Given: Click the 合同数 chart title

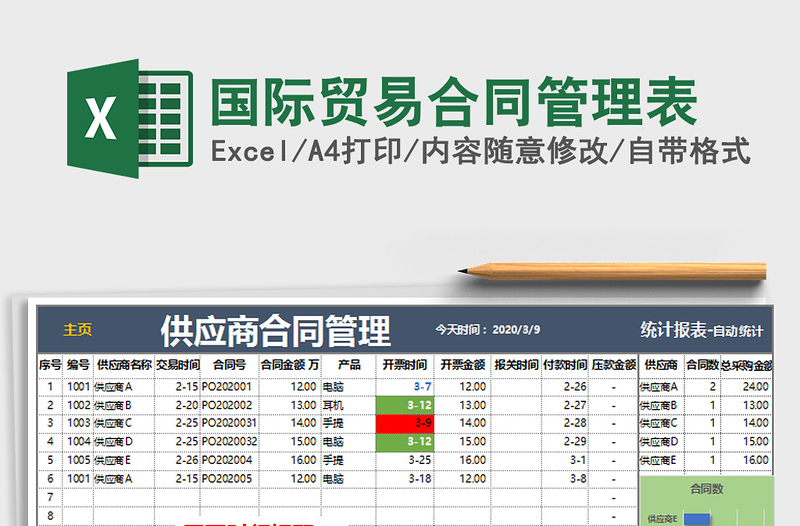Looking at the screenshot, I should pyautogui.click(x=707, y=489).
